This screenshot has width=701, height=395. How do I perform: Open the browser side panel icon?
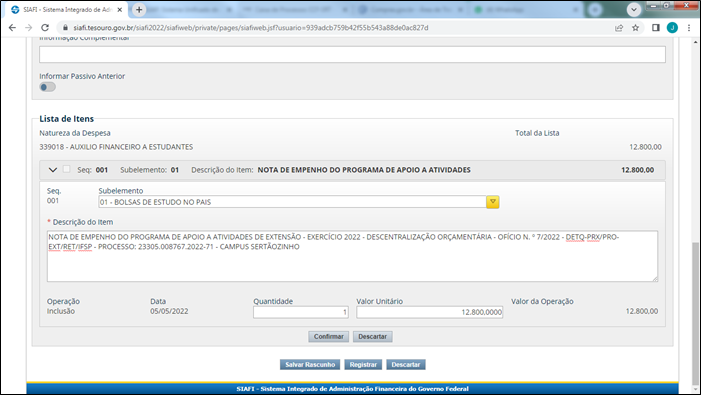[655, 28]
